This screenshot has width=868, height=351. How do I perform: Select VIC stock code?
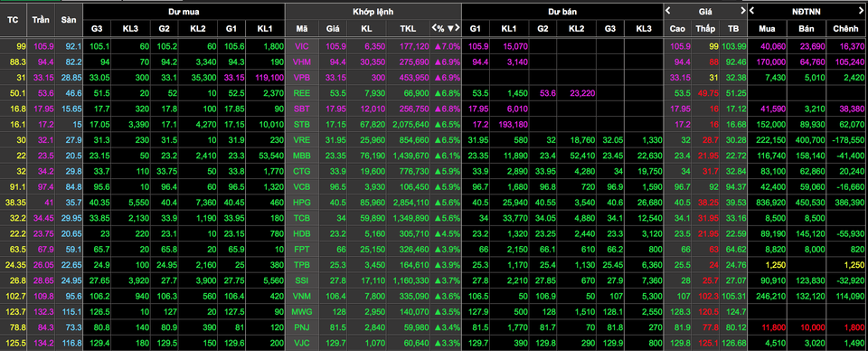click(302, 46)
